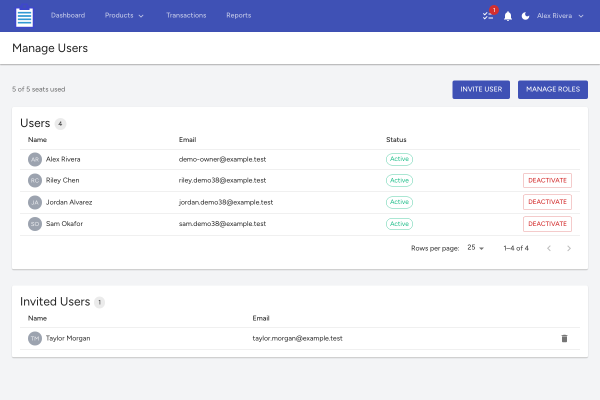
Task: Open the rows per page dropdown
Action: click(475, 248)
